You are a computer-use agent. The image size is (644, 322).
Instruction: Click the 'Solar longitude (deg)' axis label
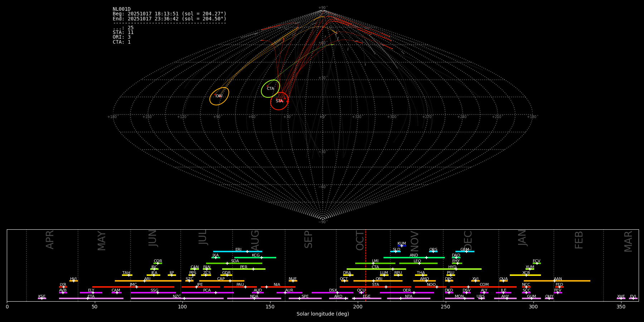coord(323,314)
